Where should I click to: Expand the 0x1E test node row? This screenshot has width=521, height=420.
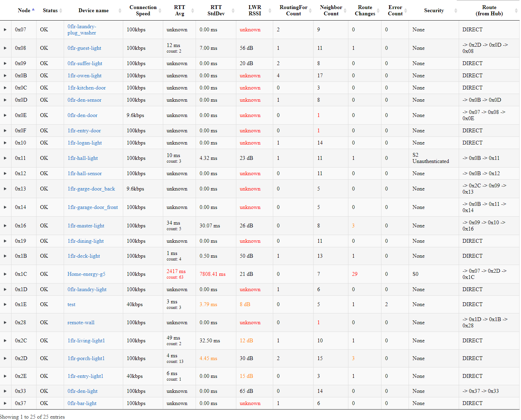(5, 304)
